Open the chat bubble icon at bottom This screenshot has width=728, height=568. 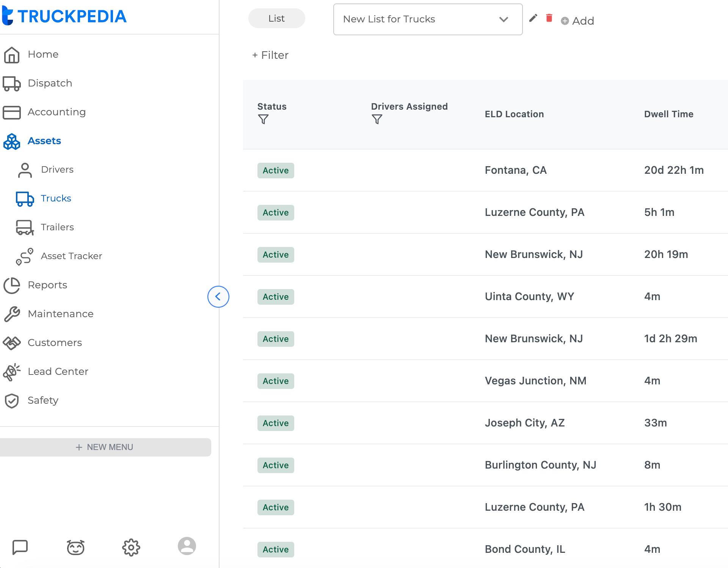tap(20, 547)
